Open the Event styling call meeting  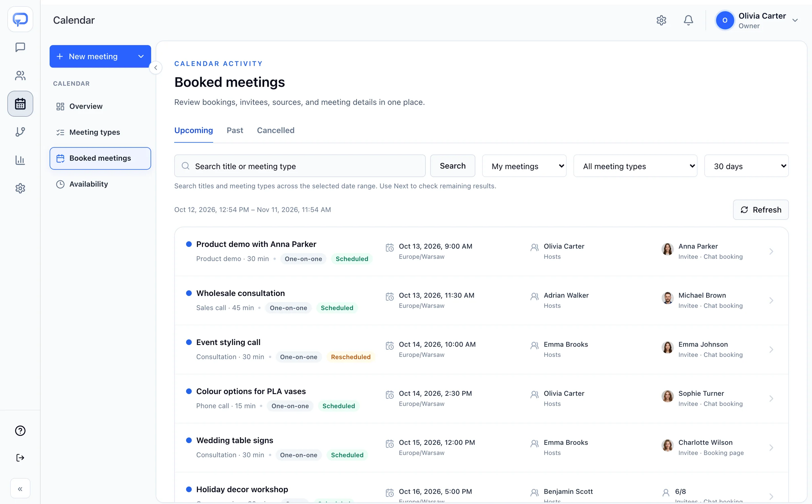click(x=481, y=349)
